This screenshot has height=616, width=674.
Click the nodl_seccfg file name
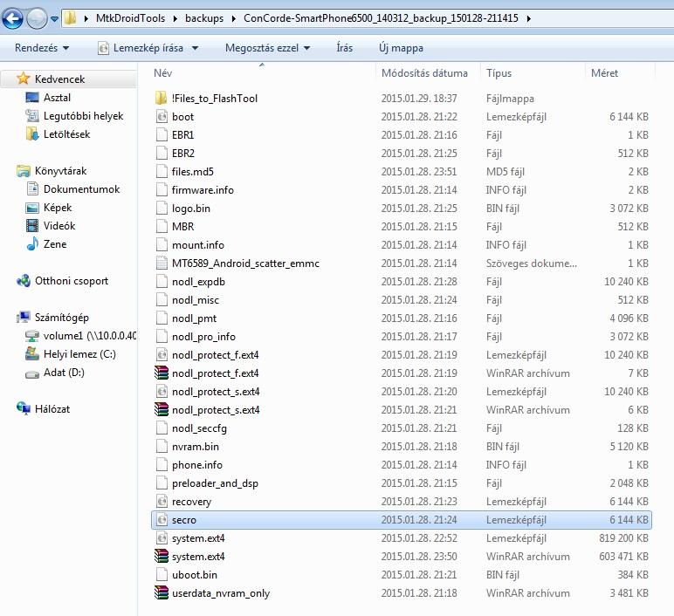click(x=199, y=428)
